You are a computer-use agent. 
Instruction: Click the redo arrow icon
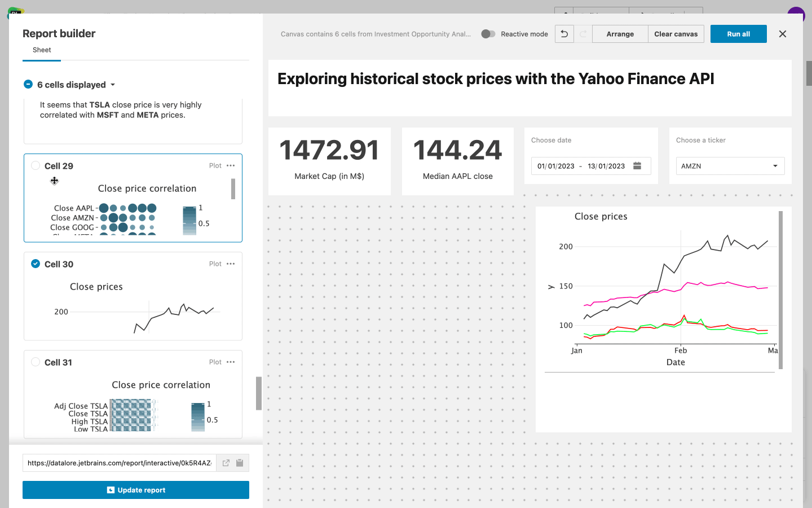(x=583, y=34)
